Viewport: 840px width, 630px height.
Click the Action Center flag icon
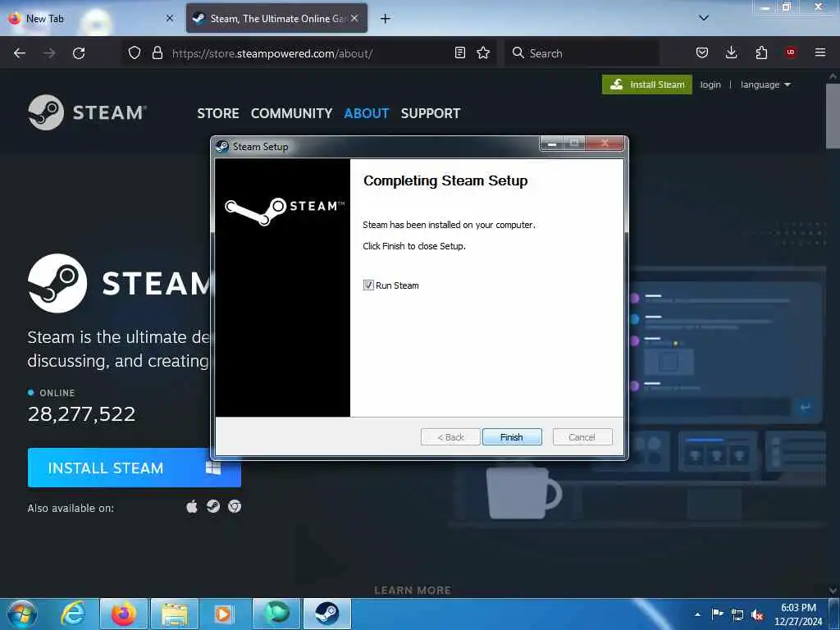click(x=717, y=614)
